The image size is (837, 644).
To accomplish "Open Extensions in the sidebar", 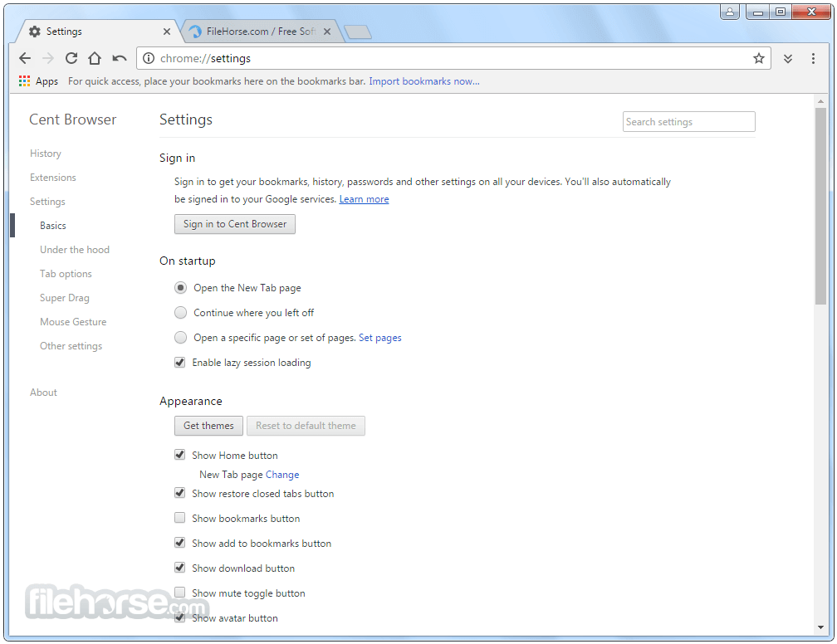I will pos(53,177).
